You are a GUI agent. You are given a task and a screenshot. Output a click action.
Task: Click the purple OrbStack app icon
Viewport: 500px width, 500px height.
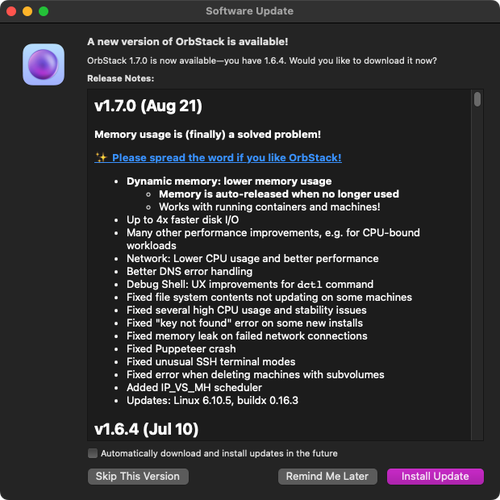pyautogui.click(x=43, y=64)
